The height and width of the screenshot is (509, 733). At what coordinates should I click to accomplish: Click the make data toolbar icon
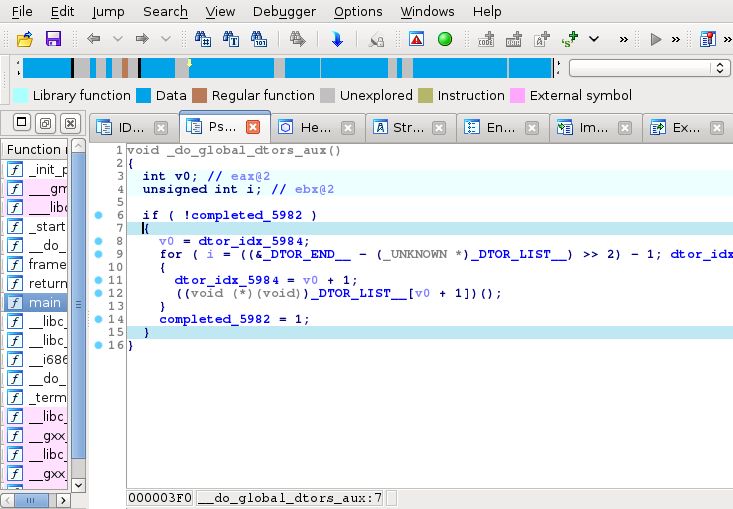(x=514, y=39)
